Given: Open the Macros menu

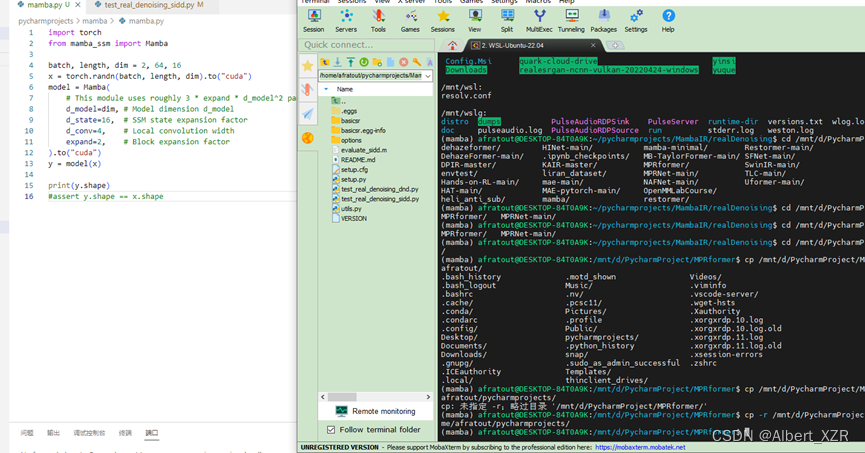Looking at the screenshot, I should [538, 2].
